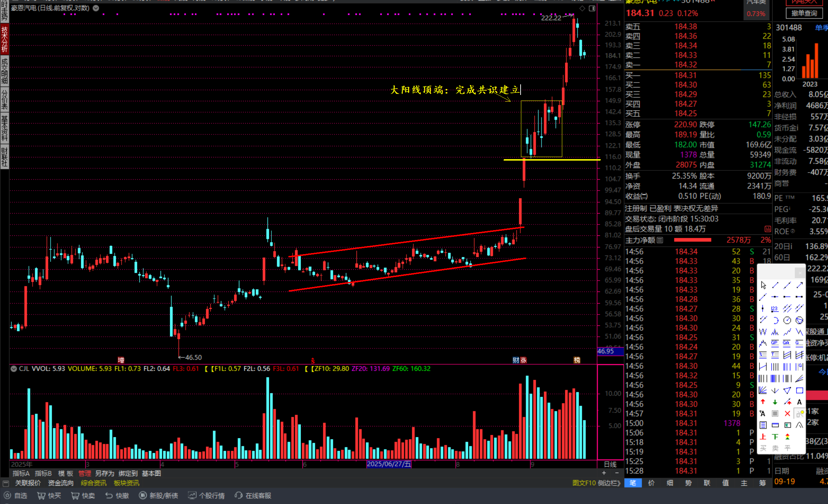Select the arrow line drawing tool
This screenshot has height=504, width=828.
(799, 285)
